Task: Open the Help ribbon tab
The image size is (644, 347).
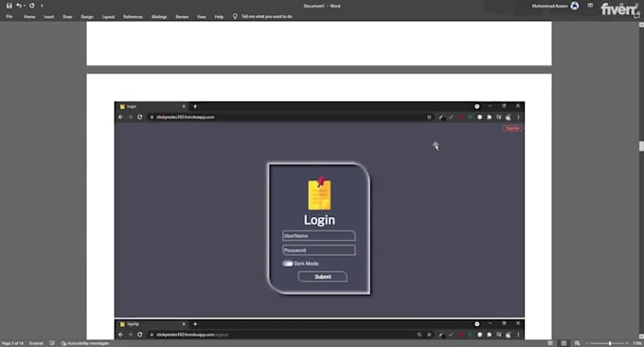Action: [x=219, y=17]
